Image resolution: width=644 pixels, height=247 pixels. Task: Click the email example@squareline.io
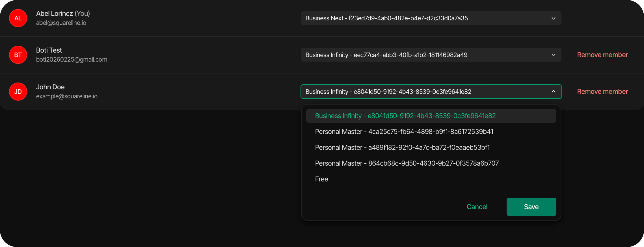67,96
